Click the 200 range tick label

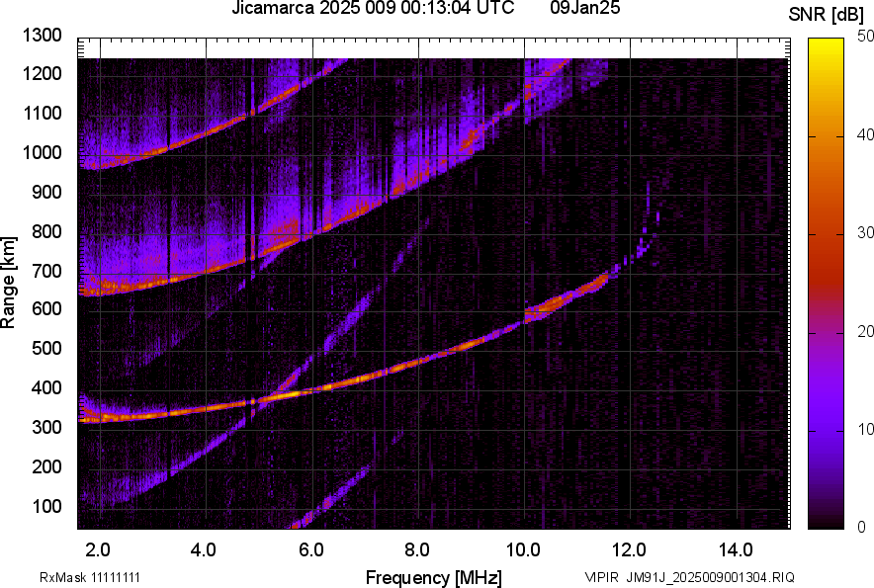tap(46, 466)
